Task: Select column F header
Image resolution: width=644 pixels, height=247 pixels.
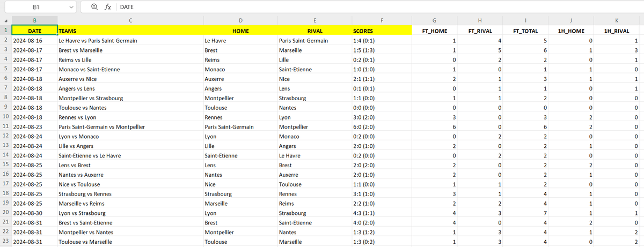Action: (x=381, y=20)
